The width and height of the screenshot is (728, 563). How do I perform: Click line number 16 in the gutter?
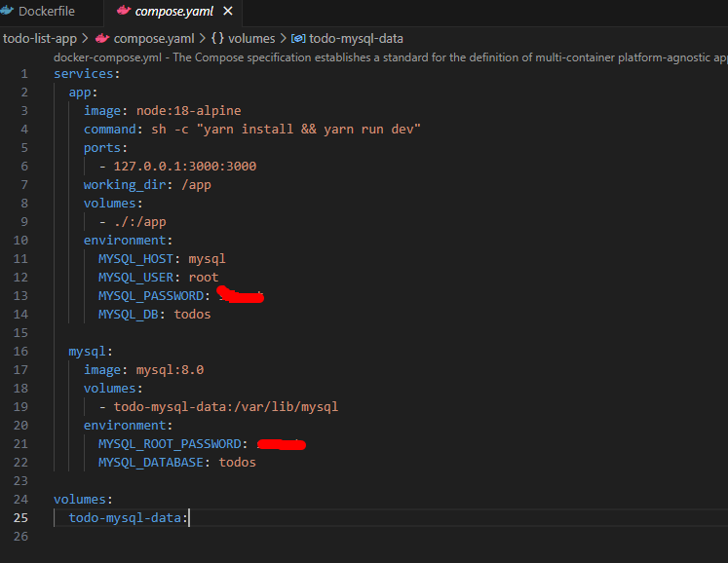pyautogui.click(x=20, y=333)
